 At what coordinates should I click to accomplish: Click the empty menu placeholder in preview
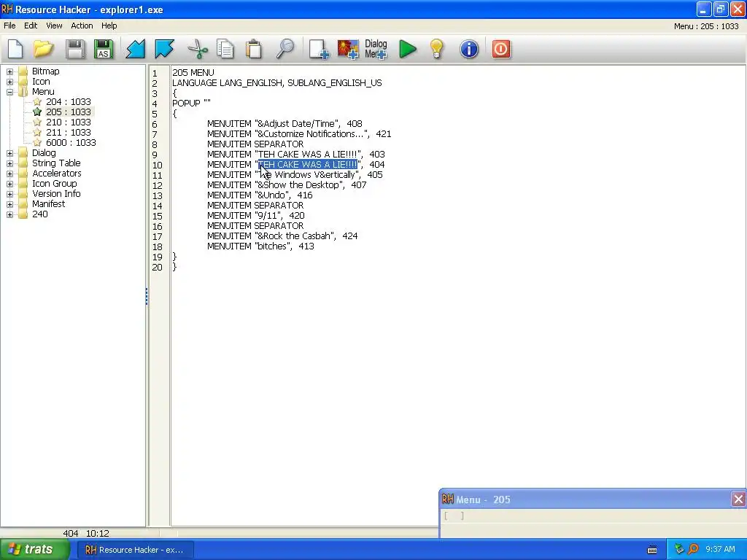point(454,516)
